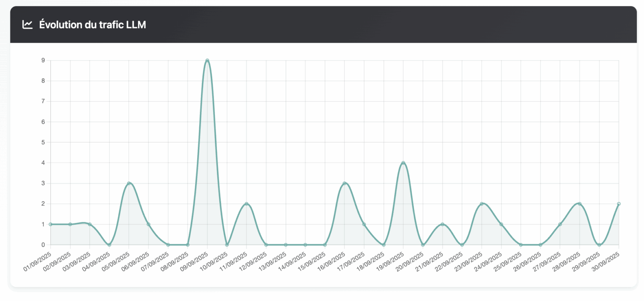Click the data point on 24/09/2025
Viewport: 644px width, 301px height.
pos(501,224)
